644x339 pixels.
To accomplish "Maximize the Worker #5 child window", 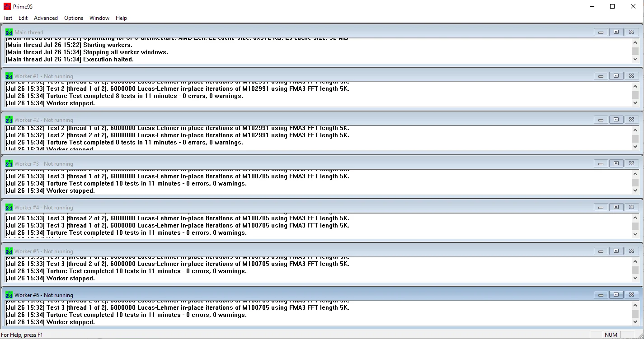I will tap(616, 251).
